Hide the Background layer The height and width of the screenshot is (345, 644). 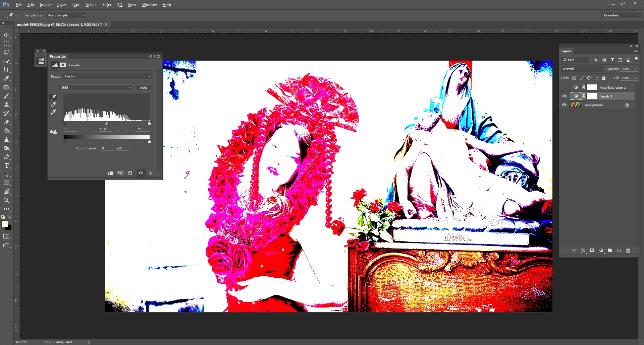point(564,105)
